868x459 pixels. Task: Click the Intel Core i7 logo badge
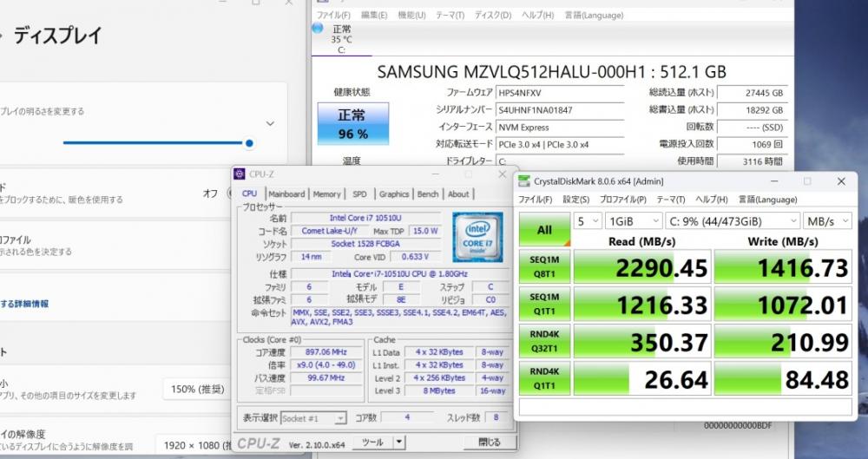(477, 237)
